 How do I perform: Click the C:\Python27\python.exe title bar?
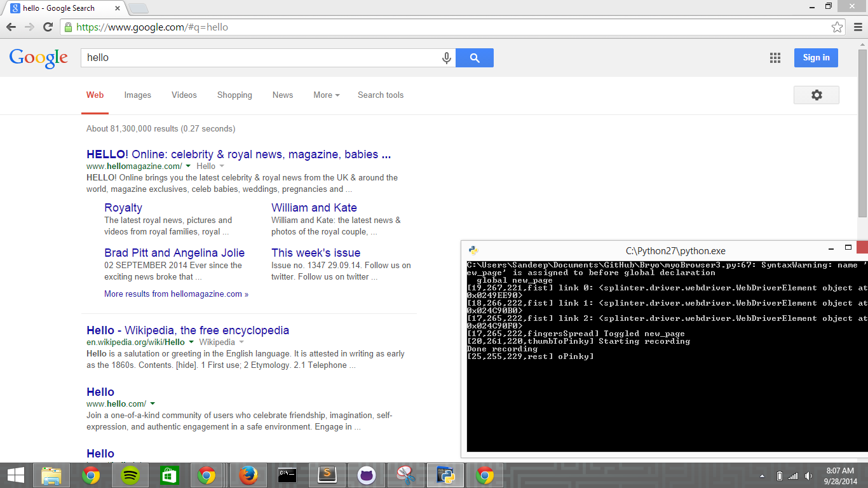point(675,250)
